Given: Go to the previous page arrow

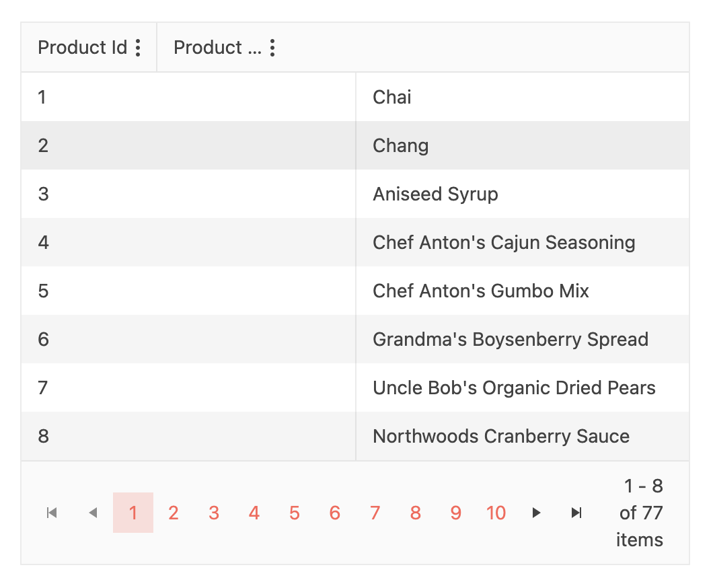Looking at the screenshot, I should pyautogui.click(x=93, y=513).
